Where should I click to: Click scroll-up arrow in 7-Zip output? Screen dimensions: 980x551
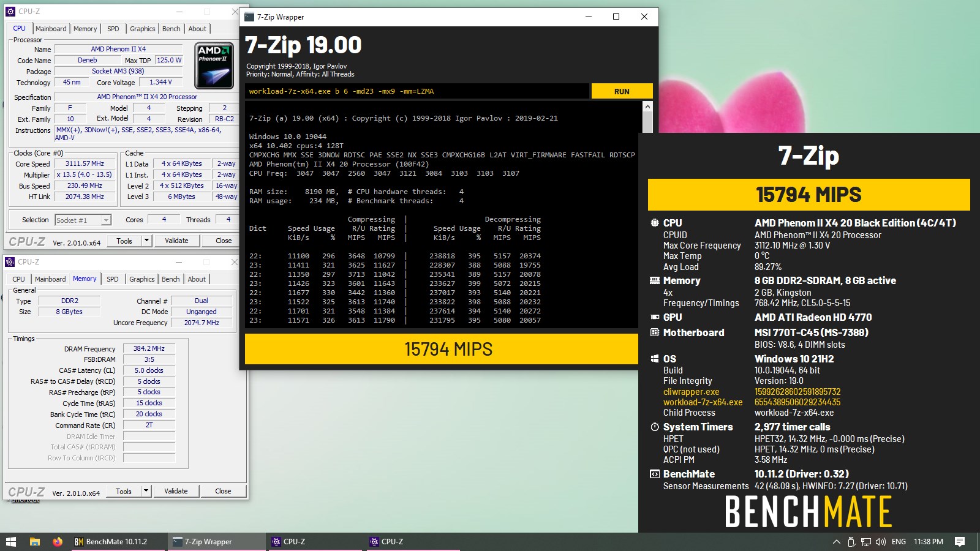(647, 107)
